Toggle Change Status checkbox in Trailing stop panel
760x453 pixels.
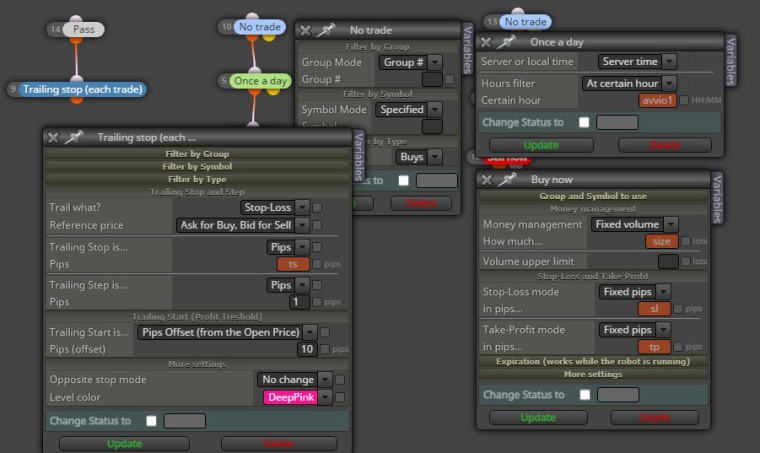[151, 421]
